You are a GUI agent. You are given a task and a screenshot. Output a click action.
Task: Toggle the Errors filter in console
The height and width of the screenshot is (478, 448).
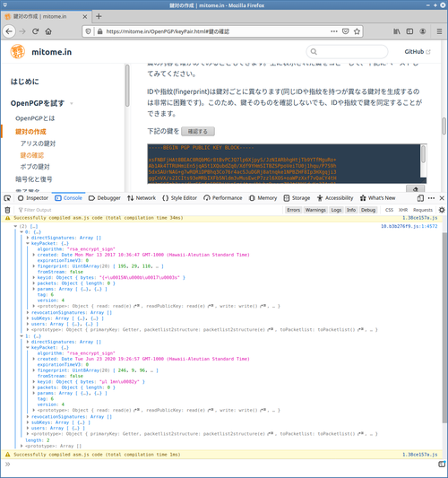coord(293,210)
